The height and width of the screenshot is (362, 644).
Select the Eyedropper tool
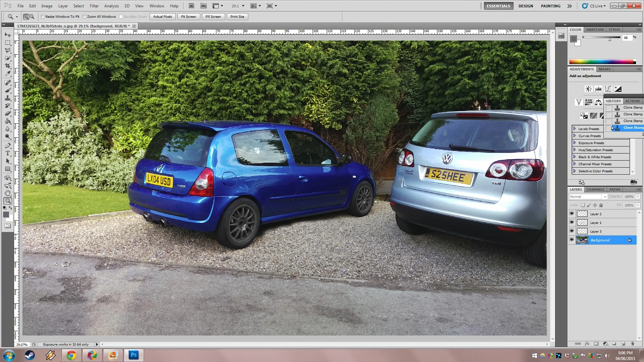[x=8, y=73]
